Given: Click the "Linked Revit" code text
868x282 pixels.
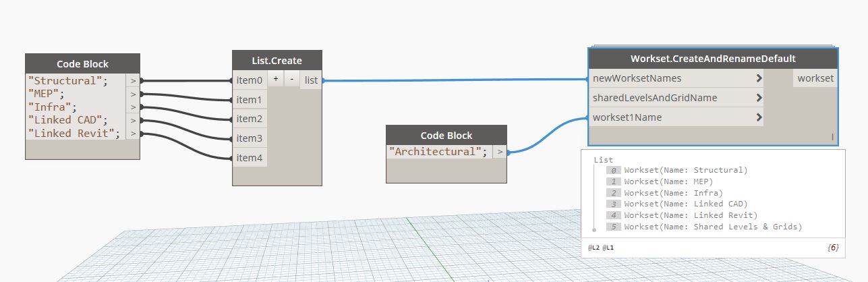Looking at the screenshot, I should point(74,133).
